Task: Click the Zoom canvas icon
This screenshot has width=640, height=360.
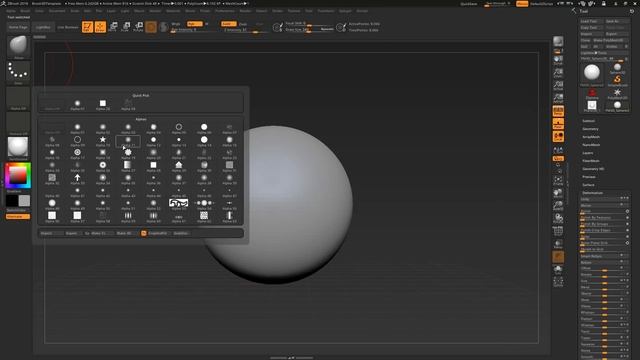Action: (558, 73)
